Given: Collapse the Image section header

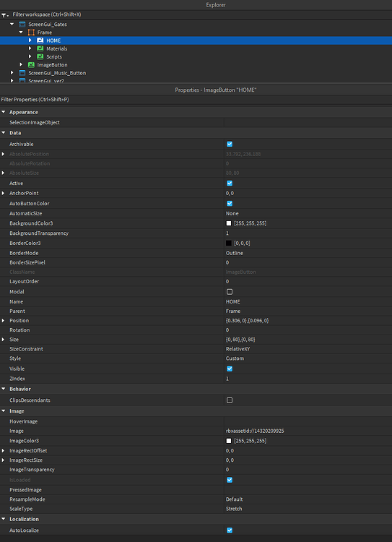Looking at the screenshot, I should pos(3,411).
